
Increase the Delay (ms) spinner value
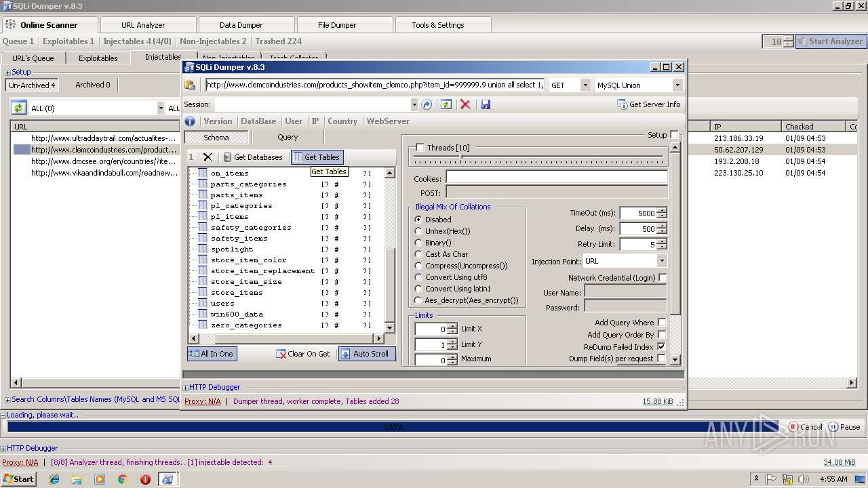[x=662, y=226]
